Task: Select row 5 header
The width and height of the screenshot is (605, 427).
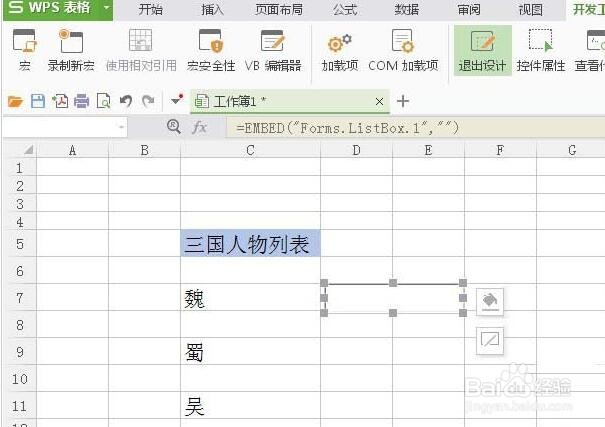Action: [x=20, y=244]
